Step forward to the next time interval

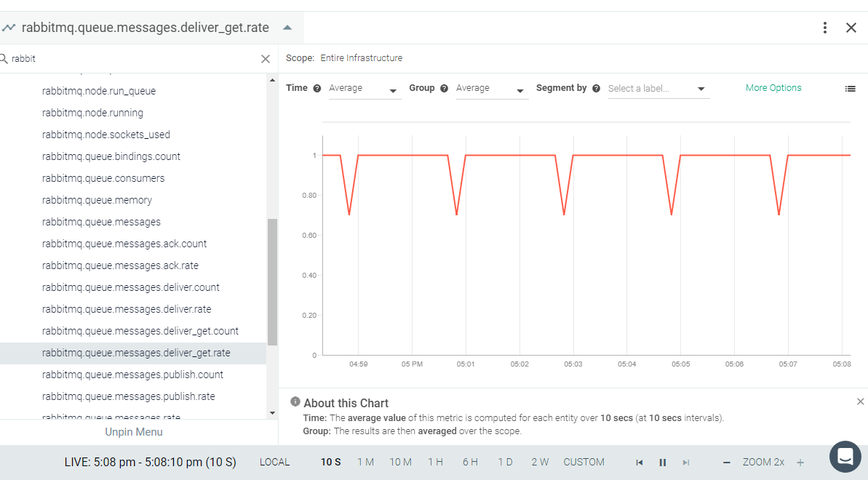click(x=686, y=463)
